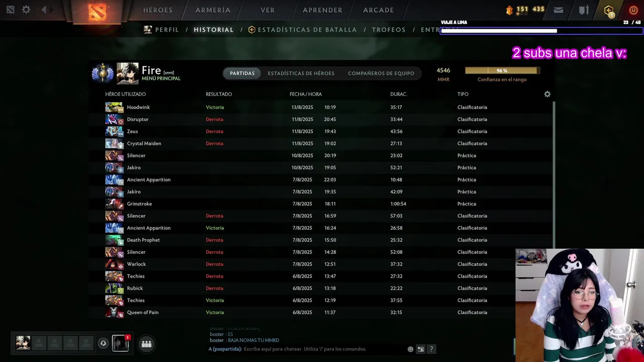Click the rank medal next to Fire
644x362 pixels.
103,73
